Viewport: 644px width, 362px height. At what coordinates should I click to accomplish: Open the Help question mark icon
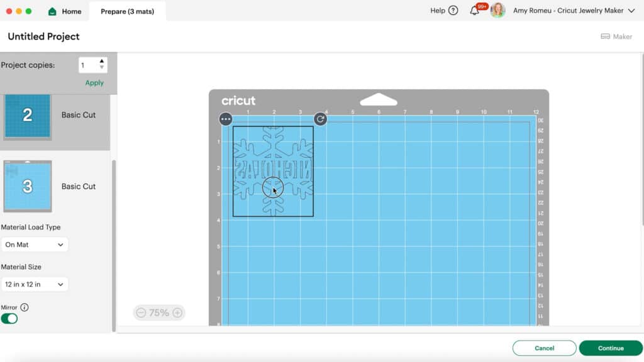[453, 11]
